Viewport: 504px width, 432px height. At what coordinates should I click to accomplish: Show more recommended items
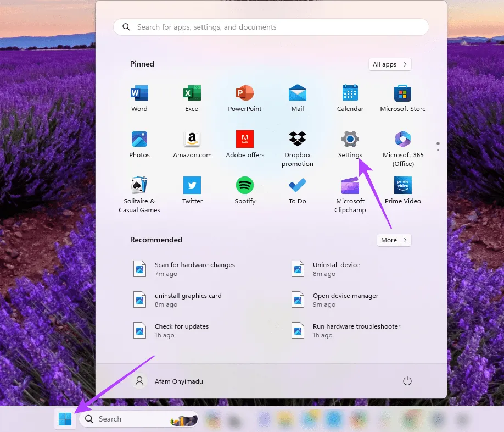click(x=394, y=240)
